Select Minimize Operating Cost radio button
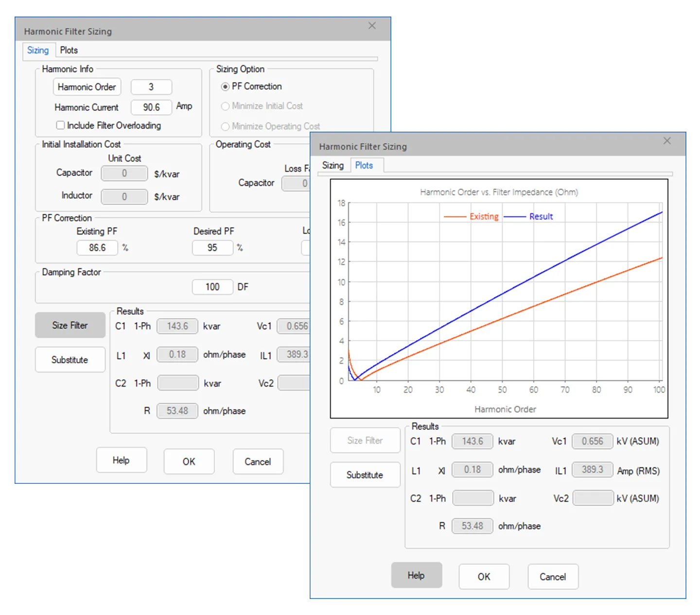Viewport: 700px width, 615px height. tap(225, 126)
